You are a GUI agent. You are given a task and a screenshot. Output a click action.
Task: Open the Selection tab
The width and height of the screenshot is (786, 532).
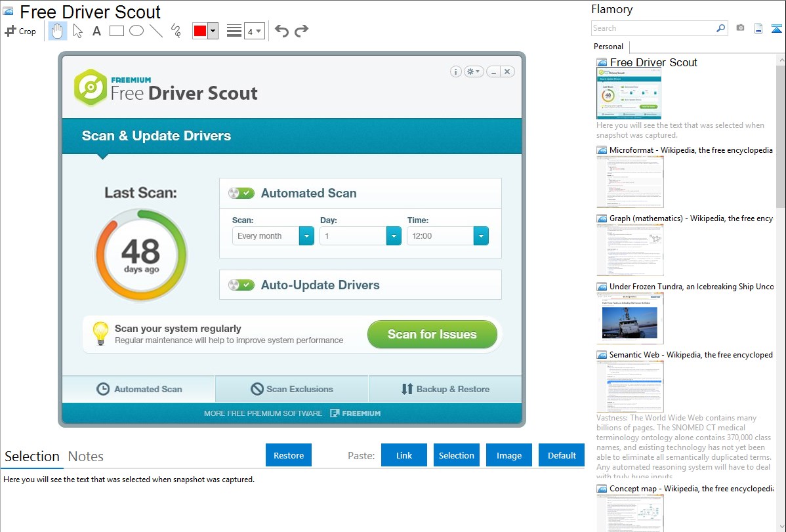[x=32, y=457]
